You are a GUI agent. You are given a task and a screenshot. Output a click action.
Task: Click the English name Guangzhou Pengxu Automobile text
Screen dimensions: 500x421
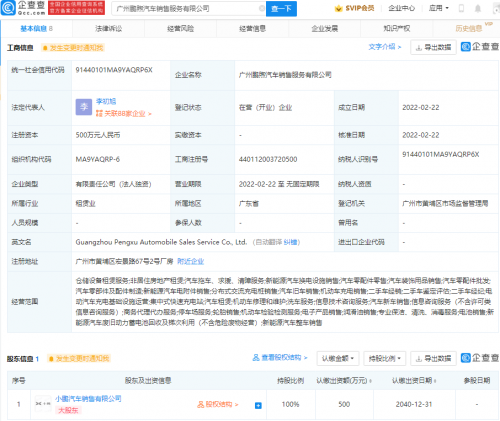click(x=161, y=242)
